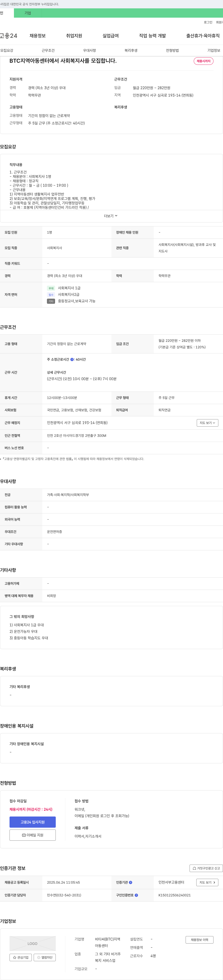Click the 채용시까지 status badge
This screenshot has width=223, height=980.
click(x=203, y=61)
